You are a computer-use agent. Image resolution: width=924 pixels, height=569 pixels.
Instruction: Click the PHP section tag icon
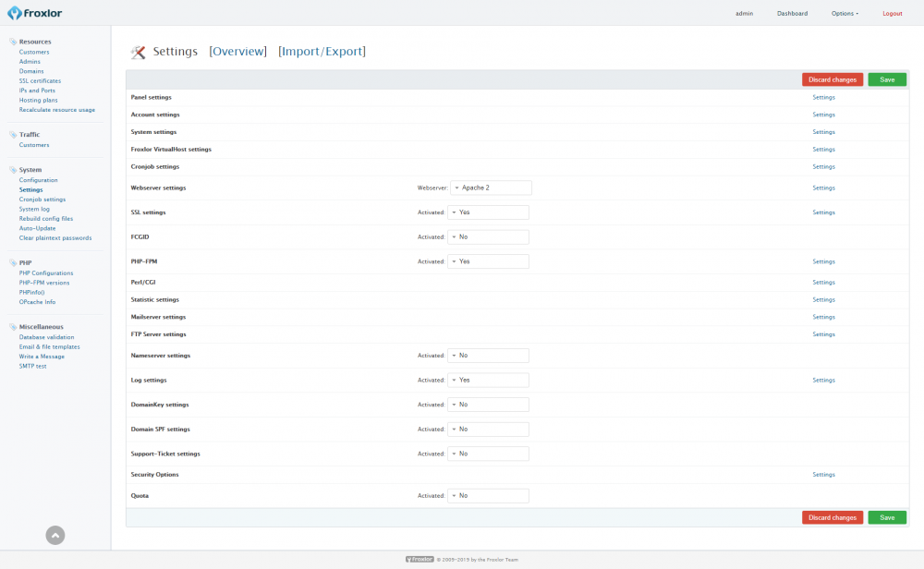coord(13,262)
